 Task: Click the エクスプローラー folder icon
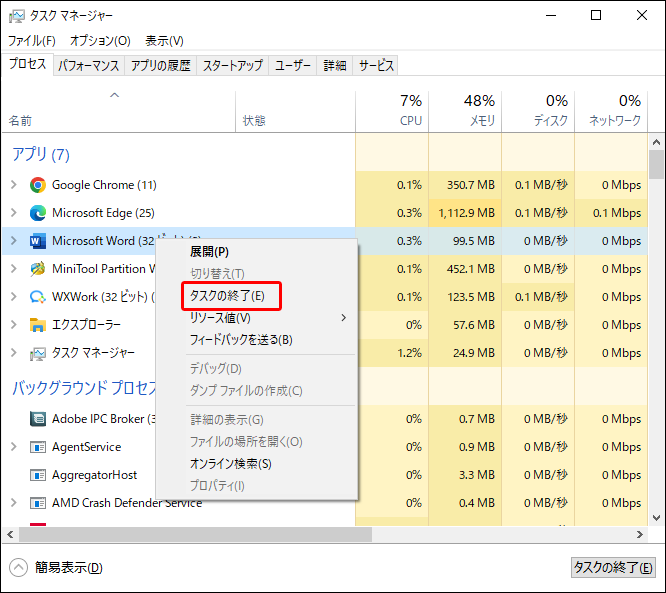tap(38, 325)
